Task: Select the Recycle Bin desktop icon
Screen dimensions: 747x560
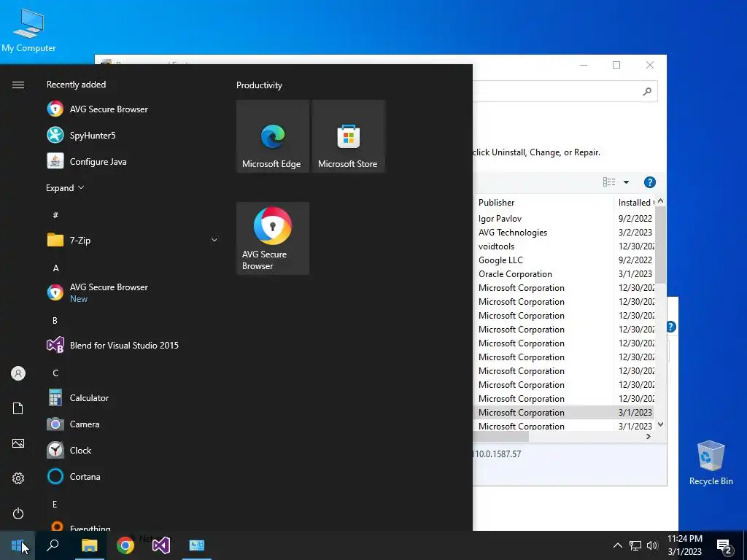Action: tap(711, 463)
